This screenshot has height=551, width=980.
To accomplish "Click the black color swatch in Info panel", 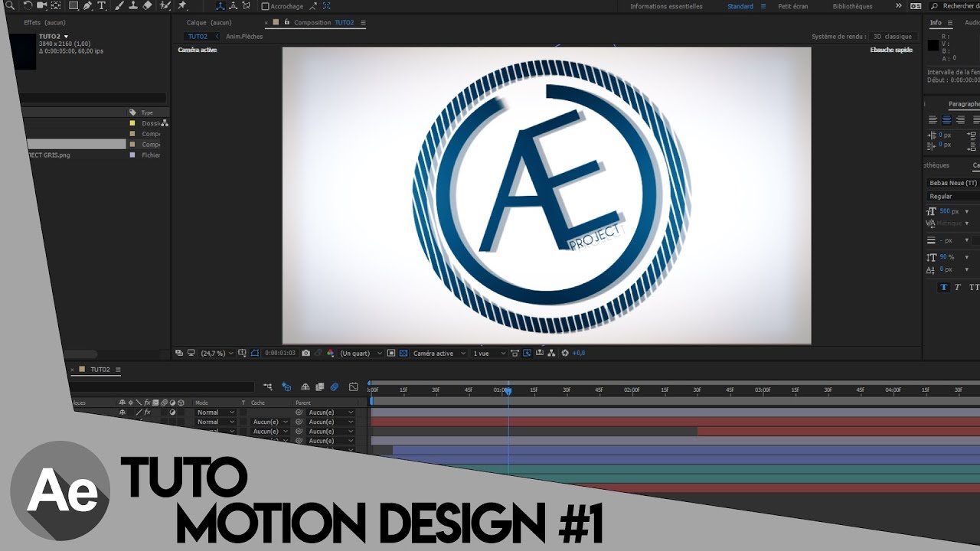I will click(x=933, y=45).
